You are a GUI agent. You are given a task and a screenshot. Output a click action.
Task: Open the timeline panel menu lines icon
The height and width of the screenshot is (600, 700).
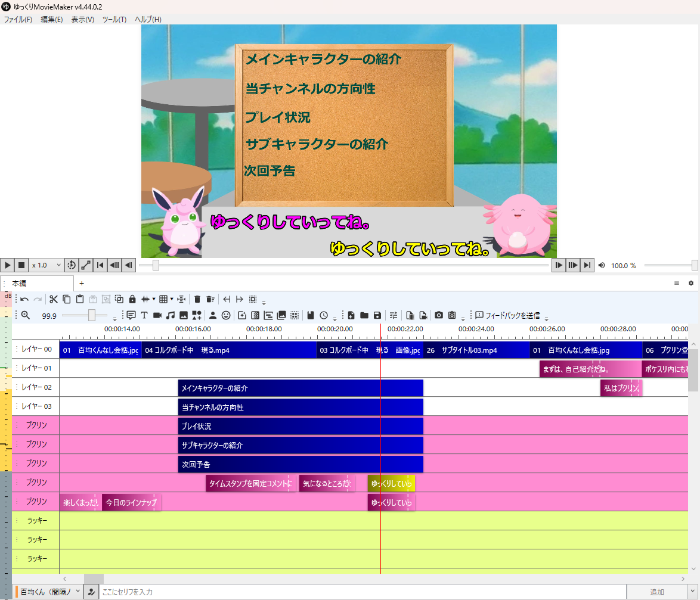point(677,283)
